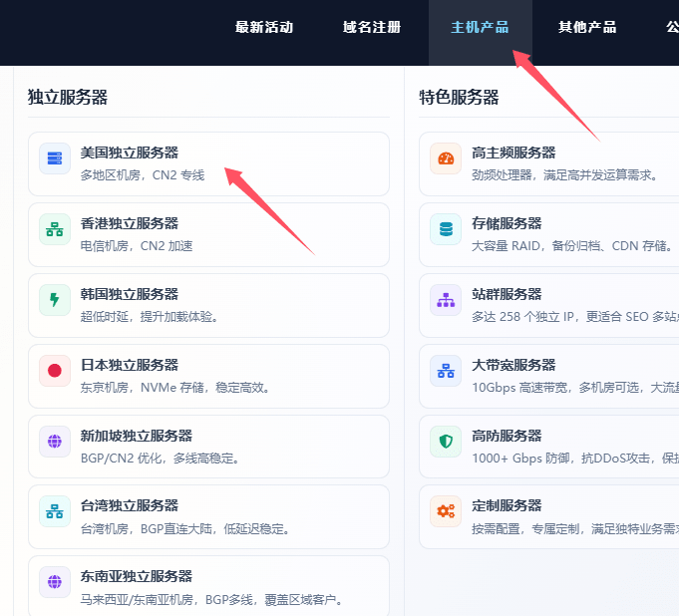Click description 马来西亚/东南亚机房，BGP多线
Viewport: 679px width, 616px height.
pyautogui.click(x=167, y=599)
